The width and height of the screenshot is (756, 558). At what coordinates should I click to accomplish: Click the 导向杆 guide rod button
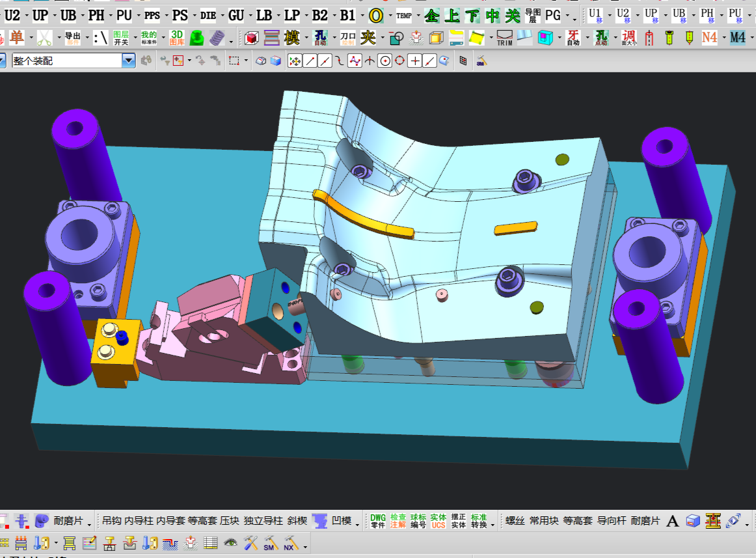click(612, 521)
